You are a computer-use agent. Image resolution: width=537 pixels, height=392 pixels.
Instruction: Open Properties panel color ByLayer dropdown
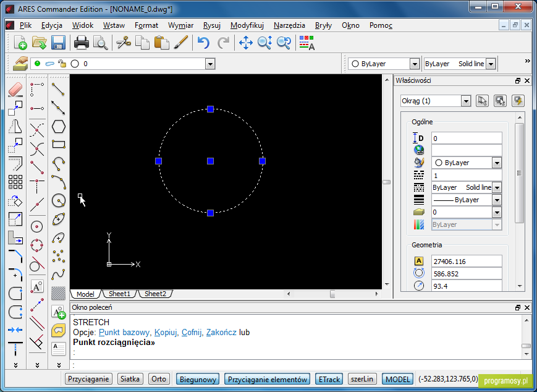coord(497,163)
